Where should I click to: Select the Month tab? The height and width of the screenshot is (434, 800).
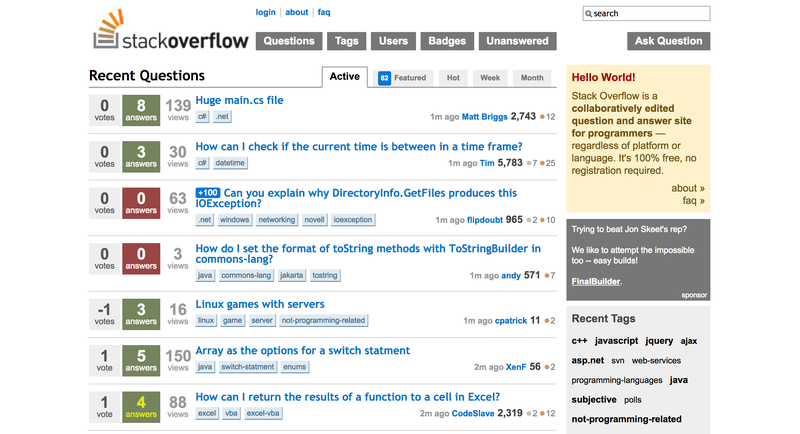tap(532, 78)
